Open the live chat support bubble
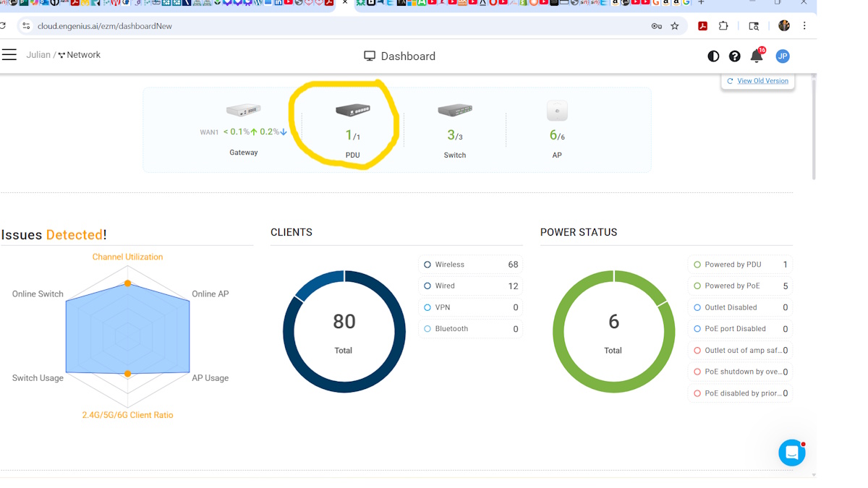Viewport: 868px width, 488px height. (791, 453)
